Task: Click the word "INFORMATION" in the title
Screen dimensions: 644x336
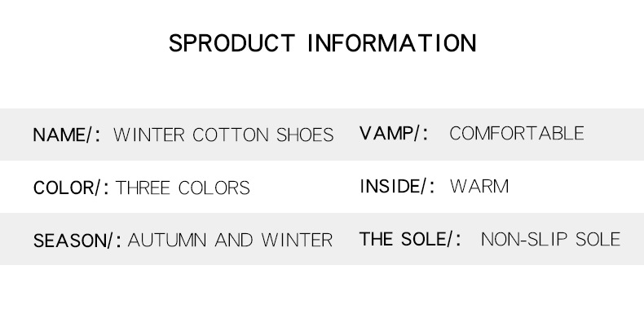Action: pos(391,43)
